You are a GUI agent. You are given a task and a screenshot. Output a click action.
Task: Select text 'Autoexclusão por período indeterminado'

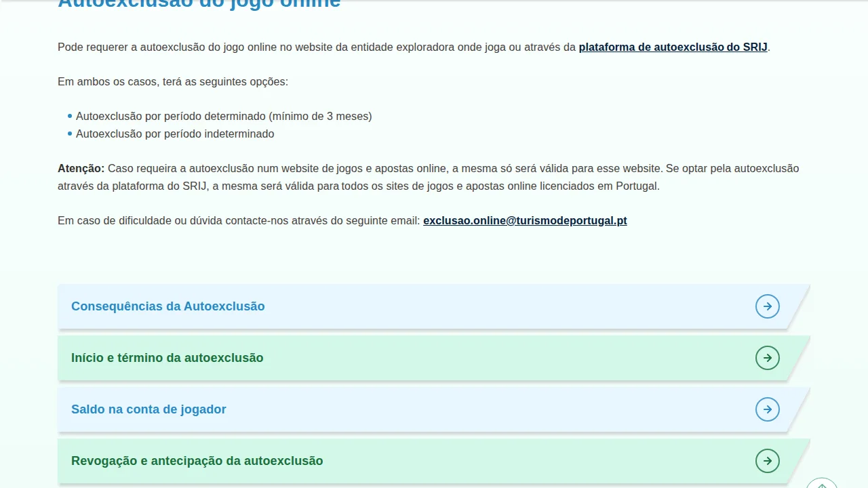click(175, 134)
